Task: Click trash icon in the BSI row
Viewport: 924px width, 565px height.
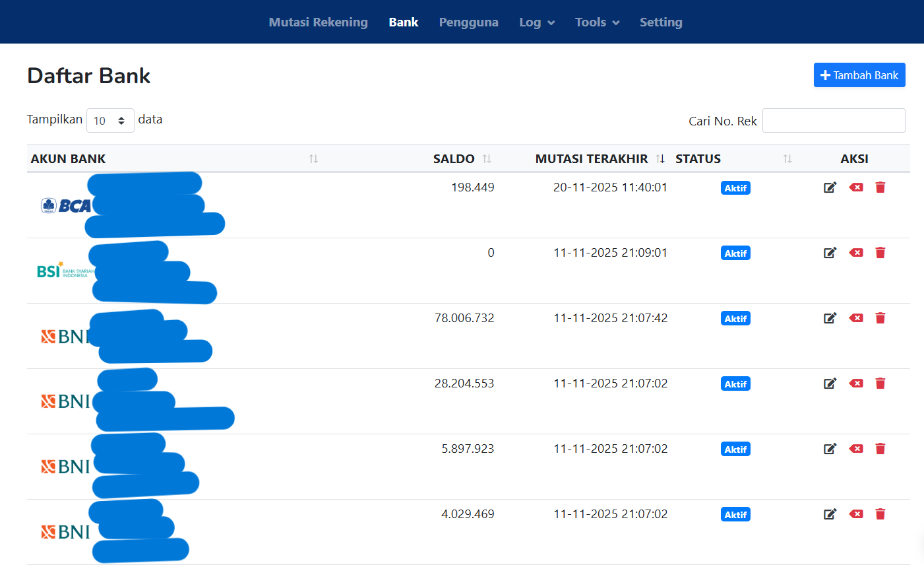Action: click(880, 253)
